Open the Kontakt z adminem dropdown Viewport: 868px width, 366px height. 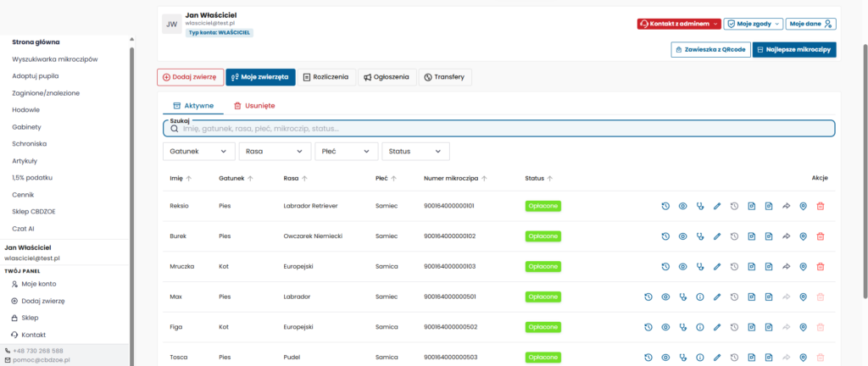[679, 24]
